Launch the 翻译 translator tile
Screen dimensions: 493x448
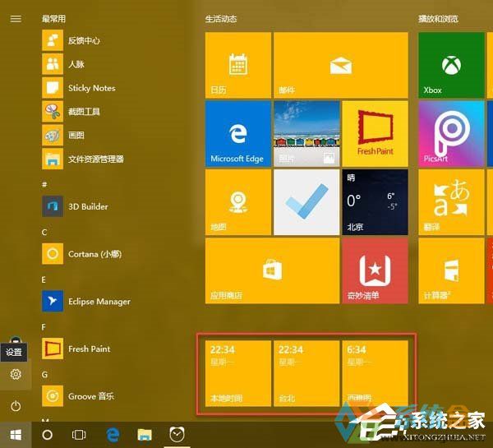tap(451, 202)
